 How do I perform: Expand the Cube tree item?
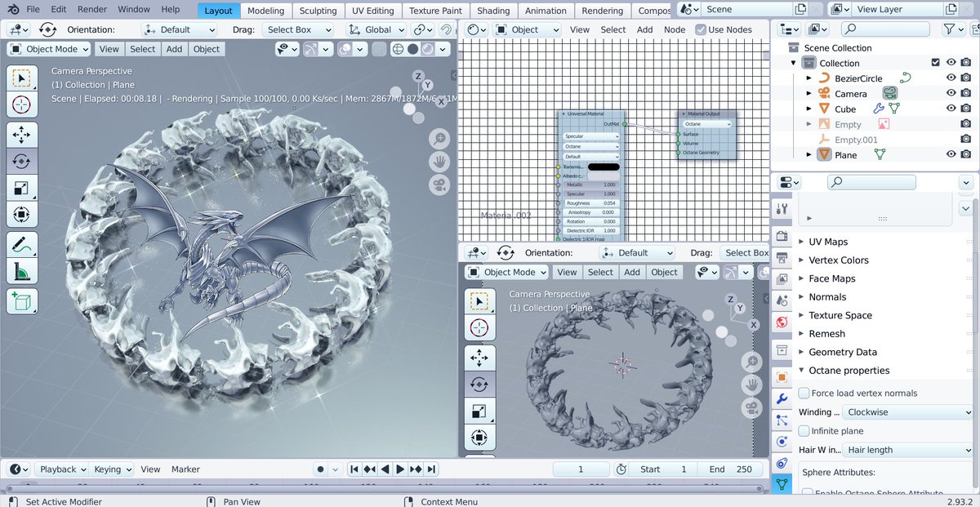(x=808, y=109)
